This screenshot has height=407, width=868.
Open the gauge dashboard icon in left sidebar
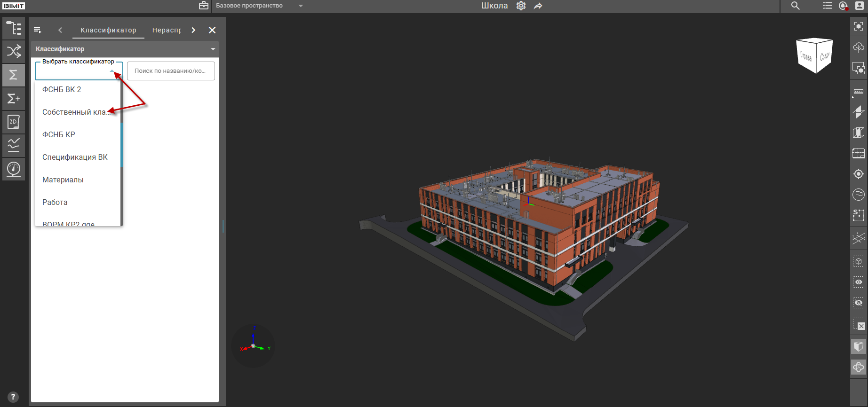coord(14,169)
